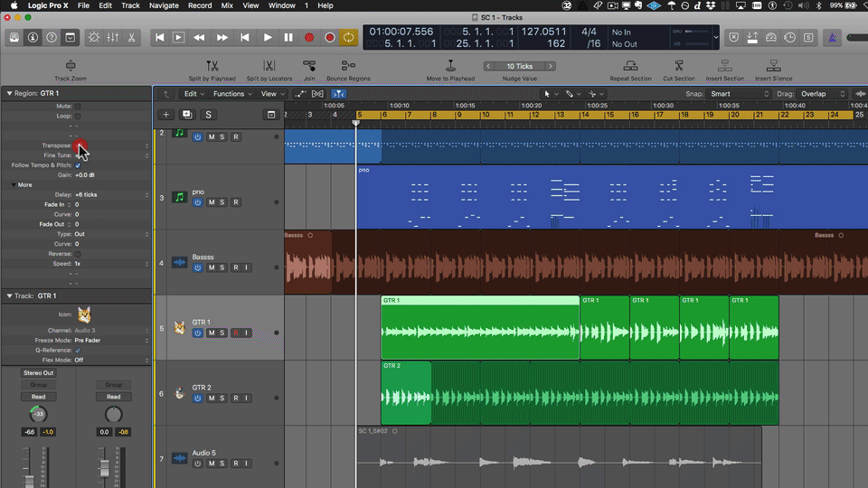The width and height of the screenshot is (868, 488).
Task: Enable the Region Loop checkbox
Action: coord(78,117)
